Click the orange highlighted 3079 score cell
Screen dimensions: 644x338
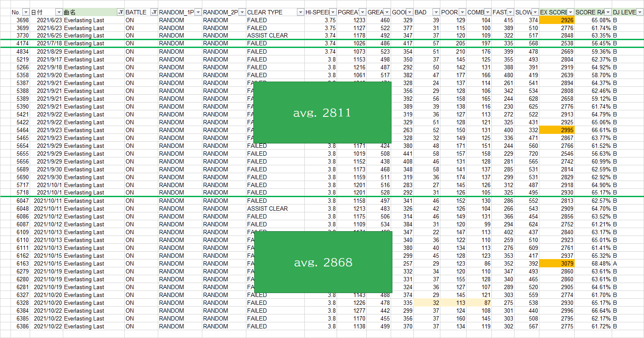pyautogui.click(x=556, y=263)
